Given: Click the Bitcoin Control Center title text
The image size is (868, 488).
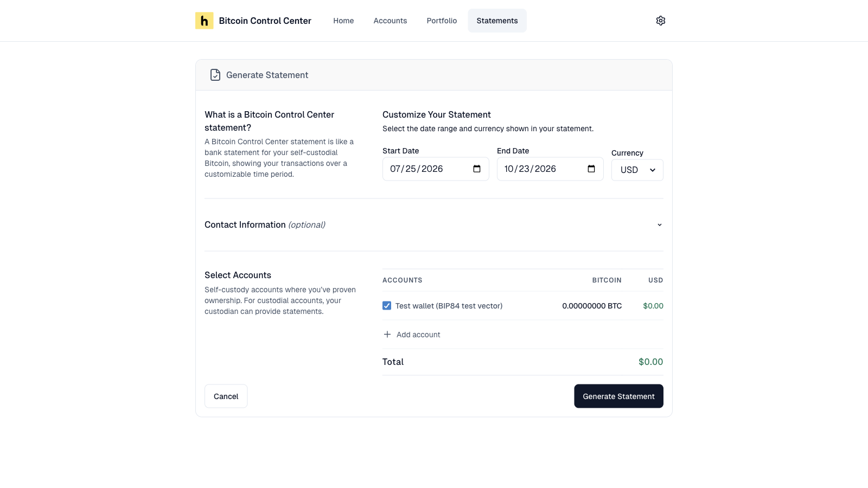Looking at the screenshot, I should coord(265,21).
